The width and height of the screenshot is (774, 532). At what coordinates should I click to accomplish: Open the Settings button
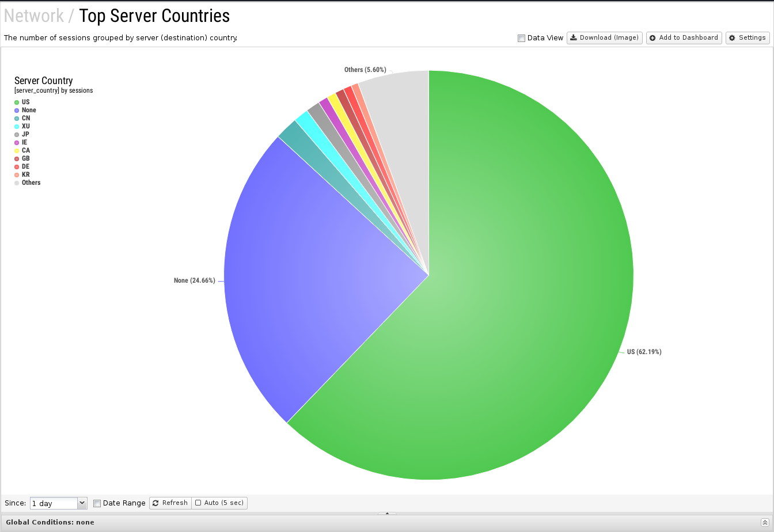pos(748,38)
